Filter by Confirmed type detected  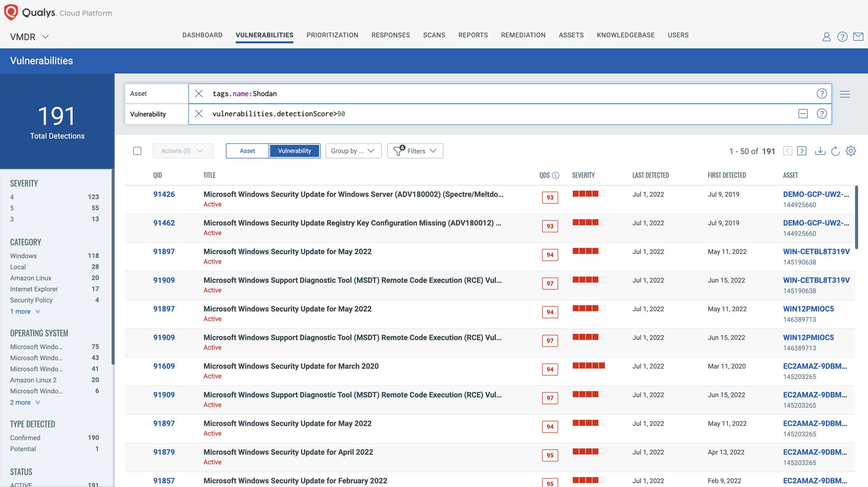54,438
